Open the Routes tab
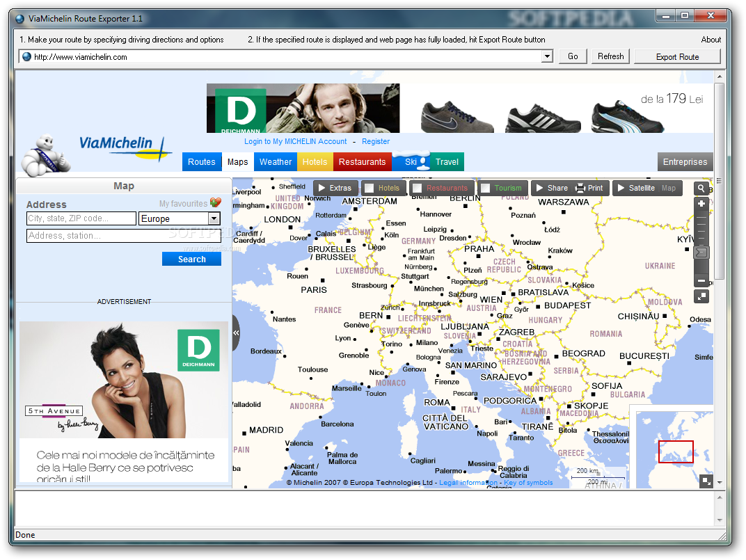Screen dimensions: 746x560 click(202, 162)
